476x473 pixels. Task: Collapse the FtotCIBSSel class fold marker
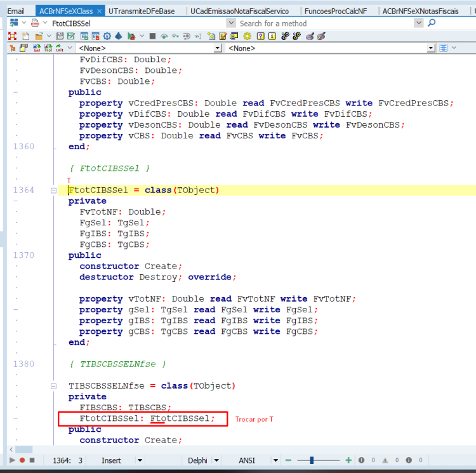pyautogui.click(x=53, y=190)
